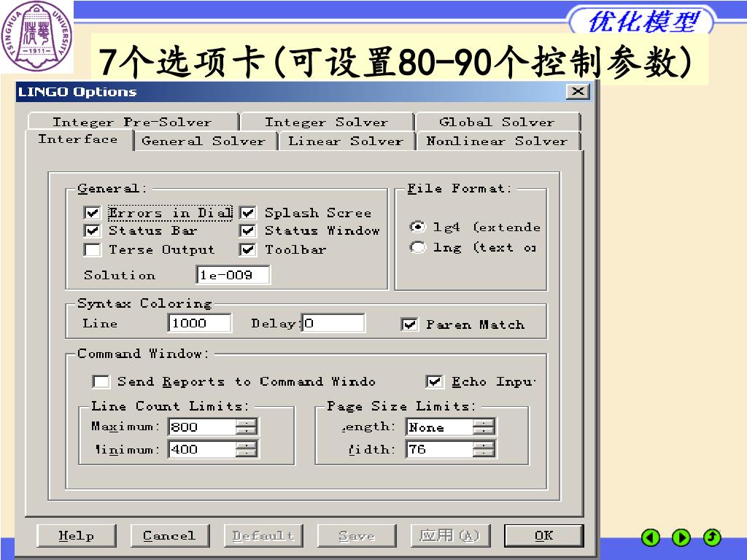Confirm with the OK button
This screenshot has width=747, height=560.
544,536
